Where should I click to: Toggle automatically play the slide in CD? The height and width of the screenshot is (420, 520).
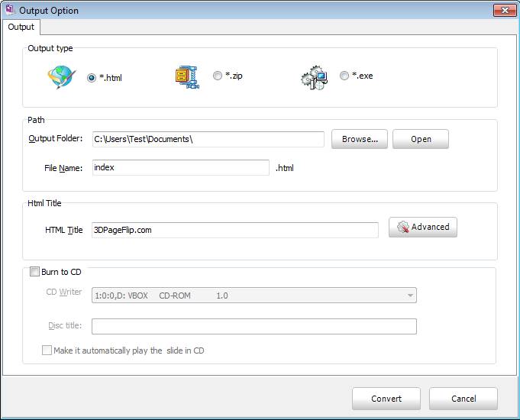[x=47, y=350]
